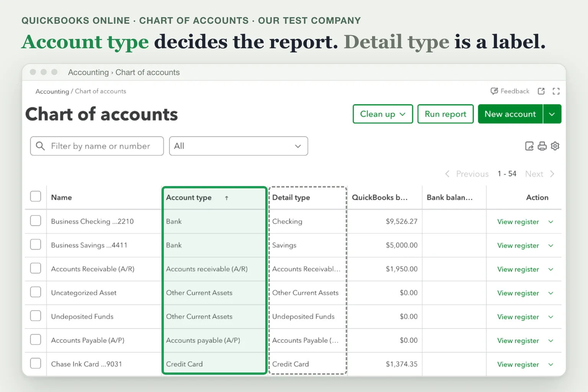View register for Accounts Payable (A/P)
The height and width of the screenshot is (392, 588).
tap(518, 341)
